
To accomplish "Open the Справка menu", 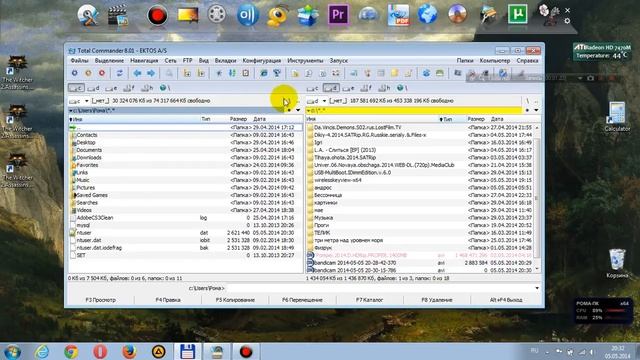I will point(527,60).
